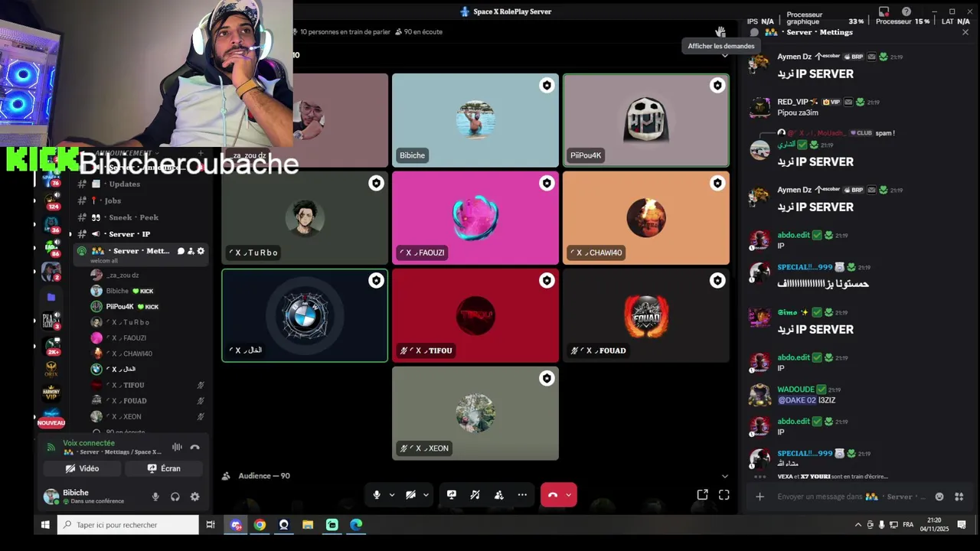Click the screen recording indicator icon in title bar
This screenshot has width=980, height=551.
884,11
